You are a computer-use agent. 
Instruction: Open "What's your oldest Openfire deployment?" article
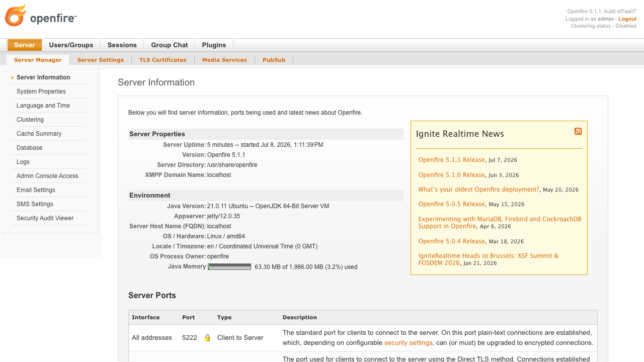tap(478, 190)
